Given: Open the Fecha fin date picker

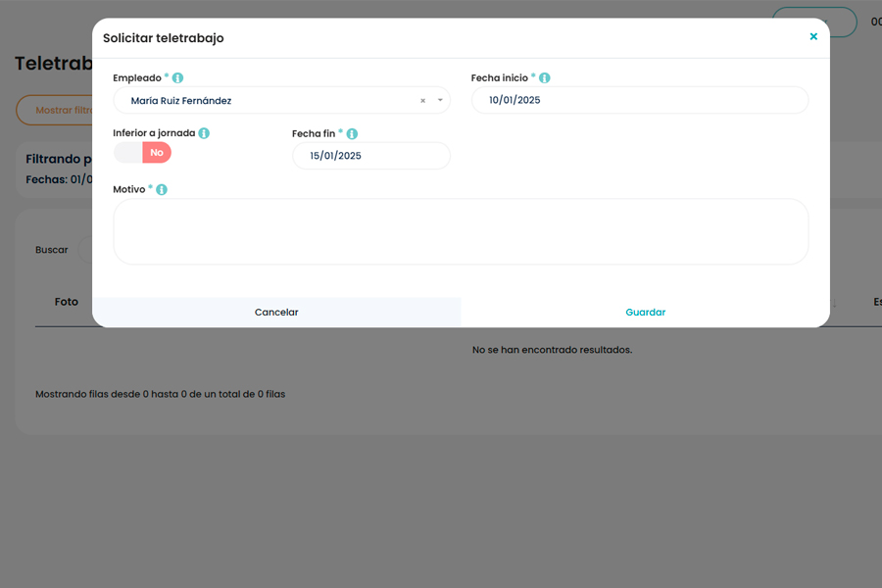Looking at the screenshot, I should click(370, 155).
